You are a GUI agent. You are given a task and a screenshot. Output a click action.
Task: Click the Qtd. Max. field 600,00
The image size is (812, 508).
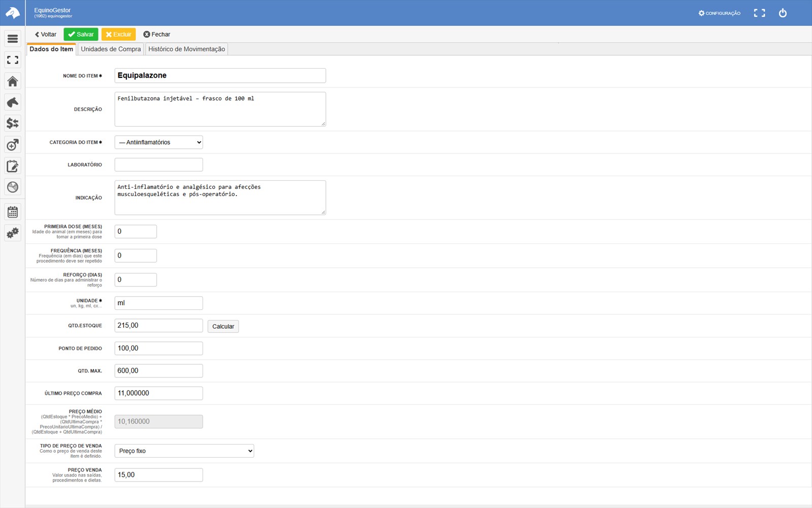159,371
